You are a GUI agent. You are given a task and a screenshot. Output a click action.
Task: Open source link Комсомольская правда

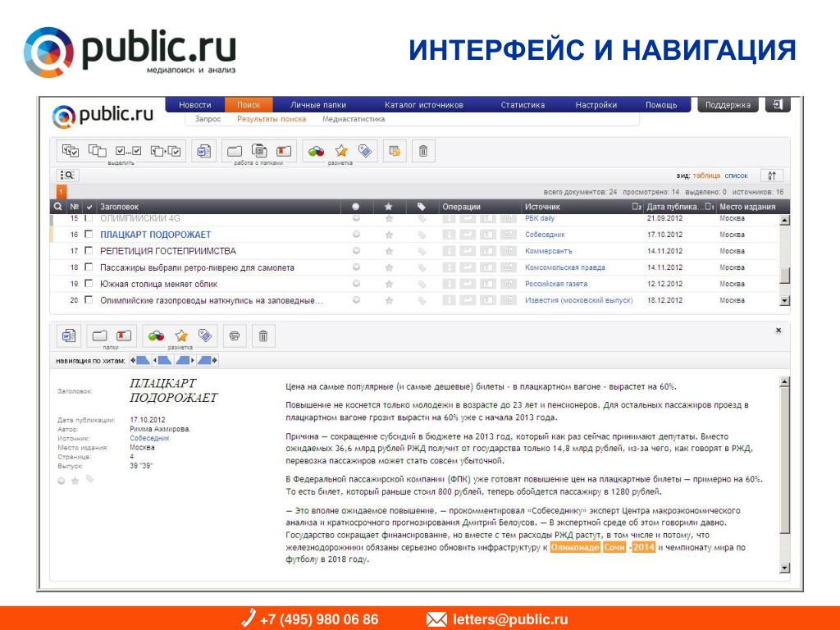tap(564, 267)
